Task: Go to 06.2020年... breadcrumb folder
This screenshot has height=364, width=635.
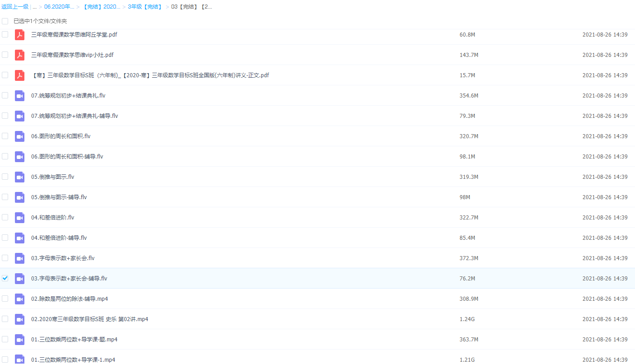Action: coord(59,7)
